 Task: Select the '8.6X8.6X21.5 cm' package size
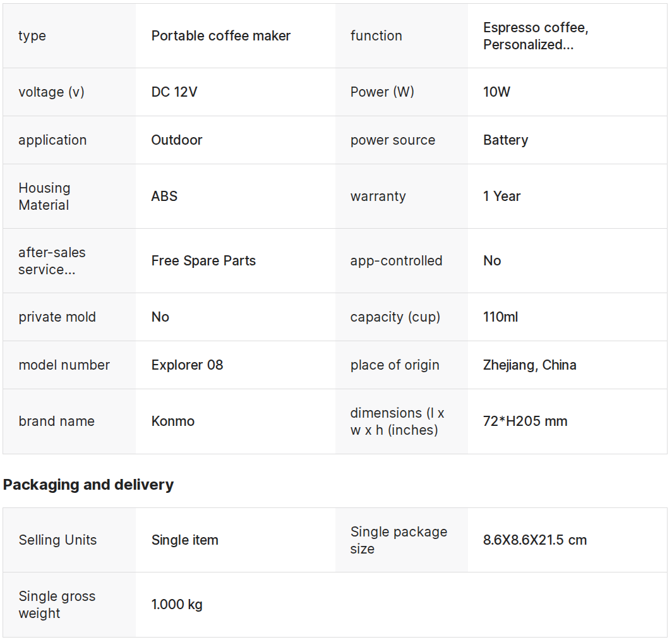[x=534, y=540]
